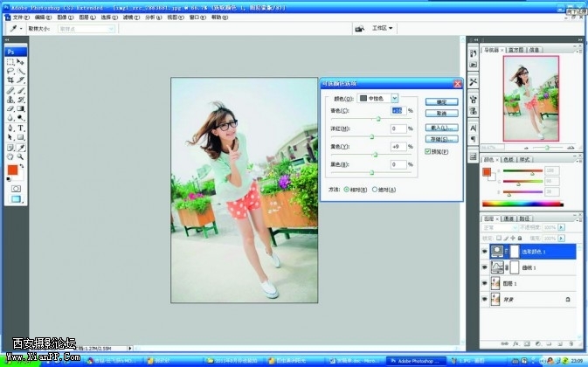Select the Clone Stamp tool
The image size is (588, 367).
pos(10,100)
